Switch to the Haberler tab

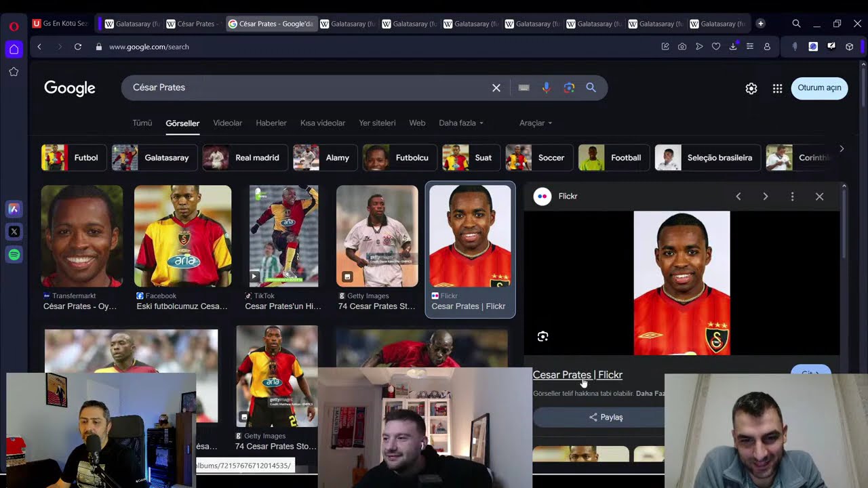click(271, 123)
